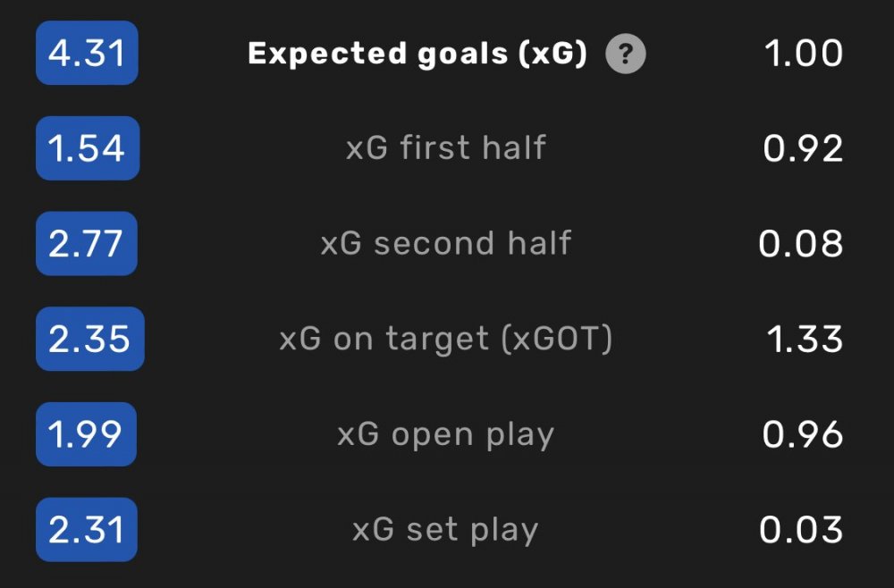Select the xG second half label

click(446, 243)
